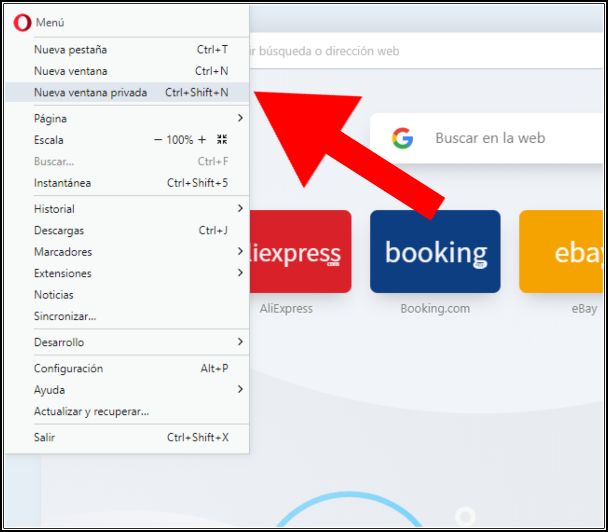This screenshot has width=608, height=532.
Task: Choose Salir to quit Opera
Action: point(127,437)
